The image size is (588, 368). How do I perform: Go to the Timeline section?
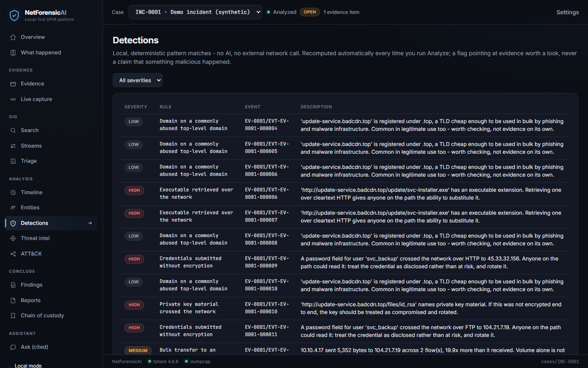[x=51, y=193]
